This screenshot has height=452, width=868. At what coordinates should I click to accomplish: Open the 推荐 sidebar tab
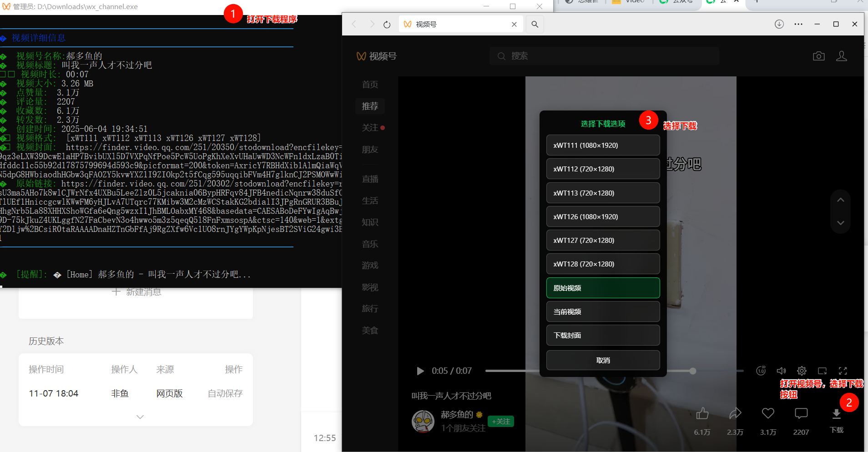click(370, 106)
